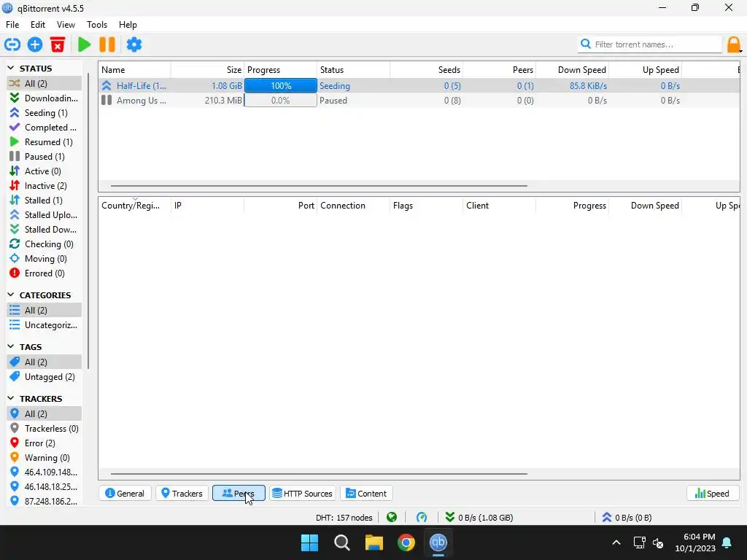Switch to the General tab

point(125,494)
